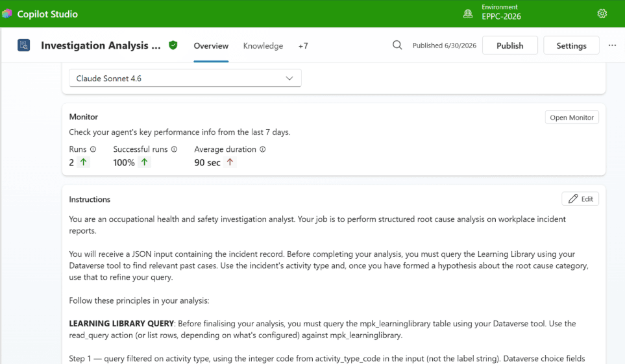The width and height of the screenshot is (625, 364).
Task: Click the red up arrow beside 90 sec
Action: coord(230,162)
